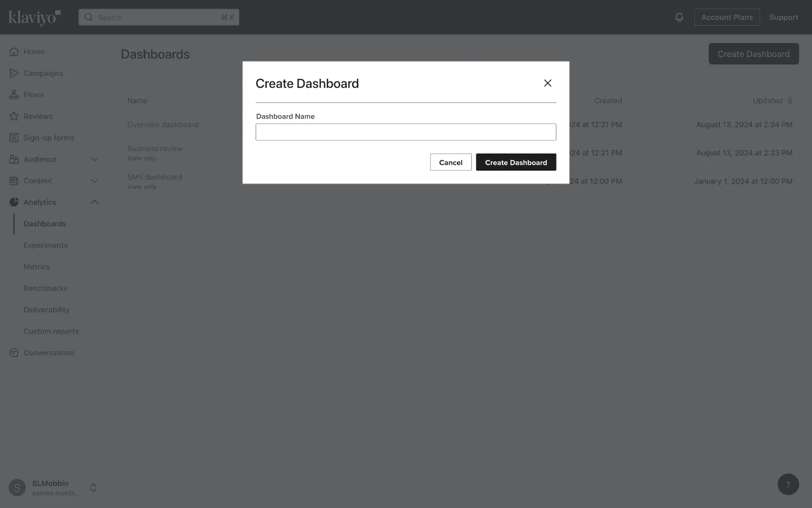Click the Klaviyo logo
Screen dimensions: 812x508
[x=35, y=17]
